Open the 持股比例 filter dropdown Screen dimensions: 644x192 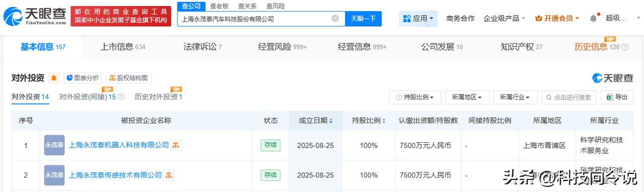click(415, 98)
